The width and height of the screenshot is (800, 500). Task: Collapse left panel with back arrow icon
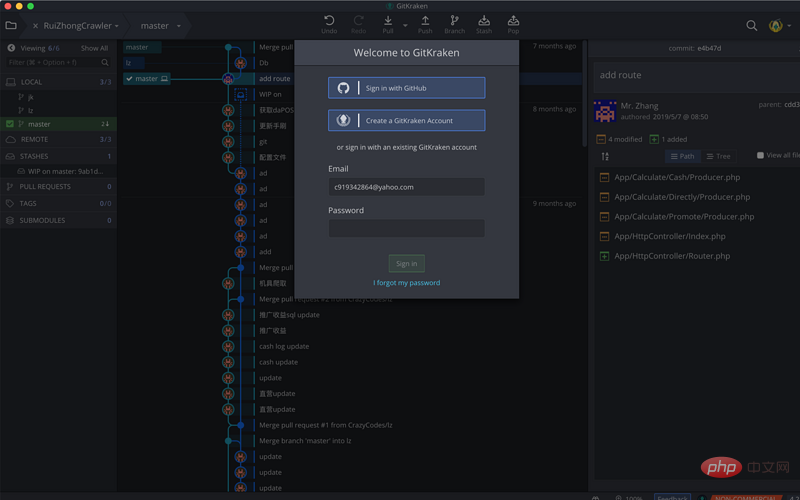(x=11, y=48)
